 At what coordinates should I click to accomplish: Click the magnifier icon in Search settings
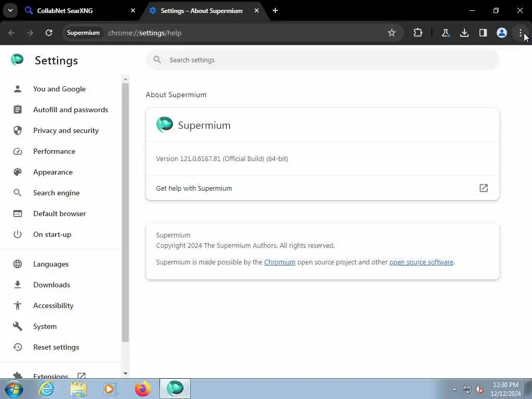point(157,60)
